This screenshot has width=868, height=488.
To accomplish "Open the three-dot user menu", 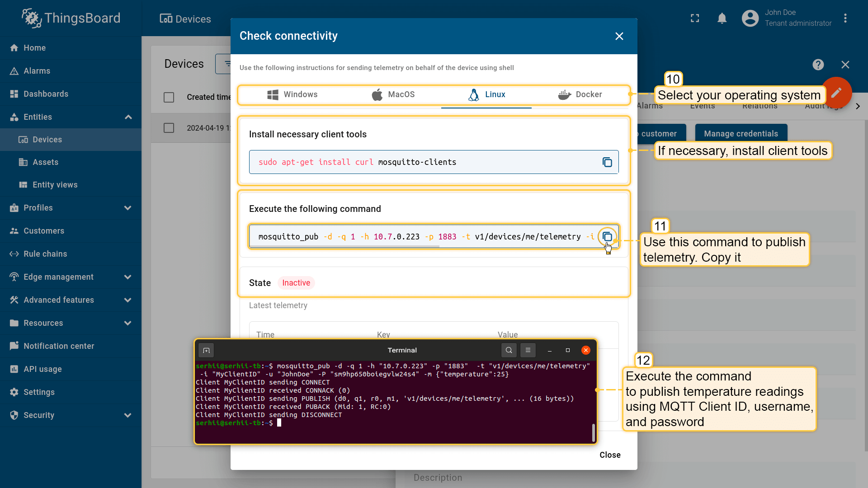I will click(x=845, y=19).
